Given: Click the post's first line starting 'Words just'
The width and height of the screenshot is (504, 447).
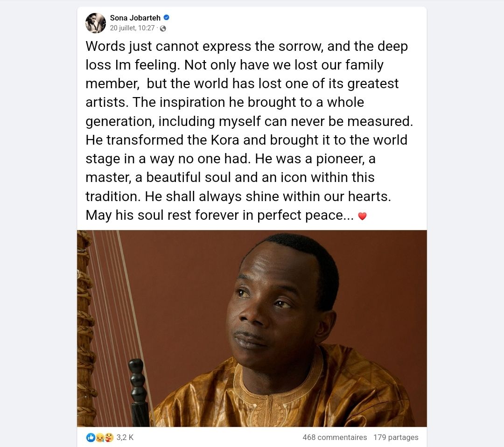Looking at the screenshot, I should [x=246, y=46].
